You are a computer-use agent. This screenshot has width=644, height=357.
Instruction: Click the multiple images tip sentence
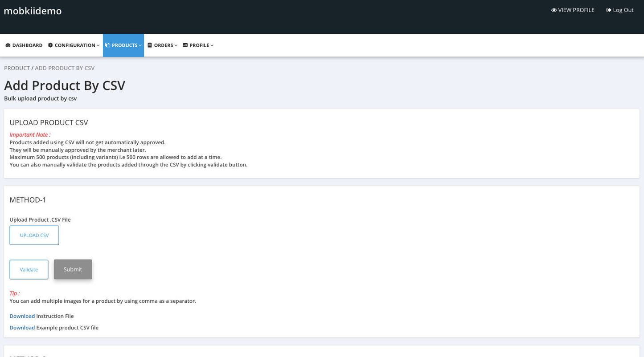pos(103,301)
